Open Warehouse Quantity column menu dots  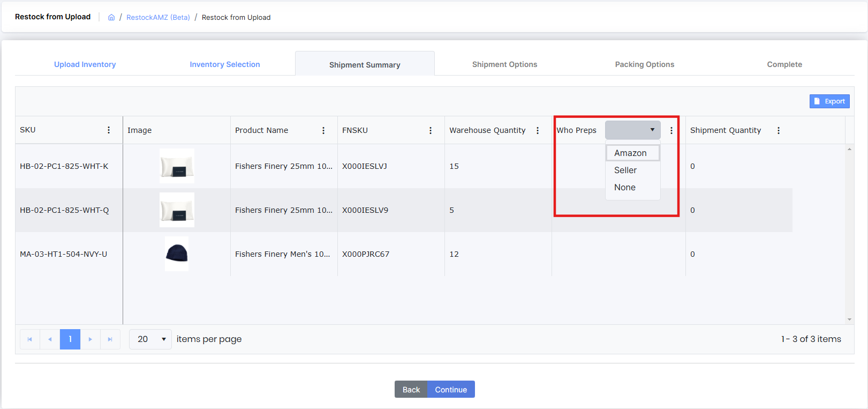[x=538, y=130]
